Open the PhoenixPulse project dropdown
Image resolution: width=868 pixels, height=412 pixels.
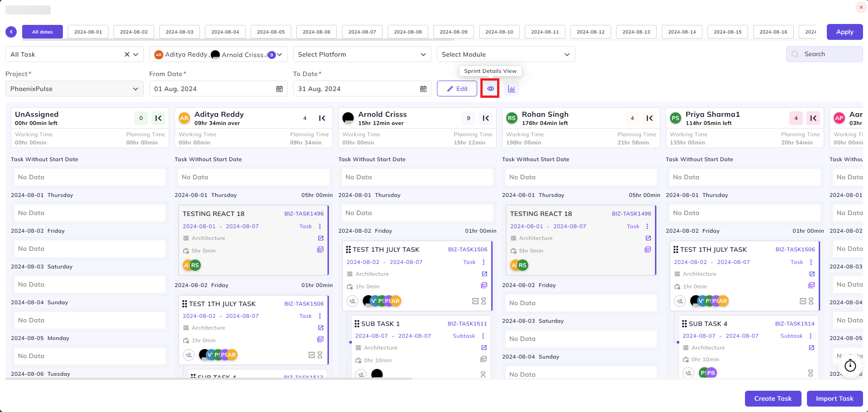click(74, 89)
